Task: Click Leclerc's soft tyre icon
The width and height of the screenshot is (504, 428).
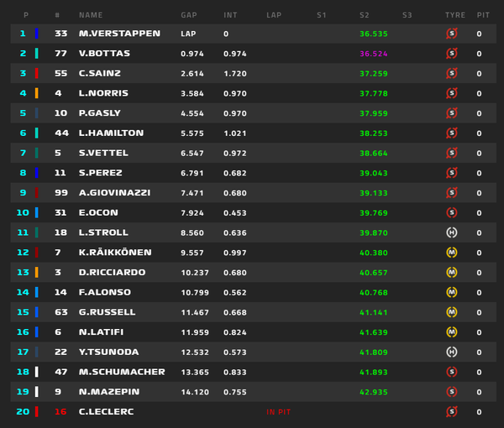Action: pos(452,411)
